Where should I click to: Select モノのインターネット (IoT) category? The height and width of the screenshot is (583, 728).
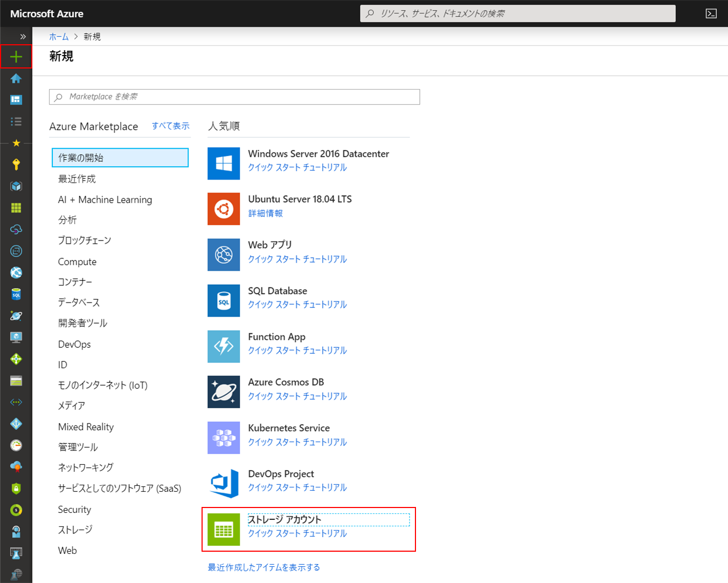(102, 385)
